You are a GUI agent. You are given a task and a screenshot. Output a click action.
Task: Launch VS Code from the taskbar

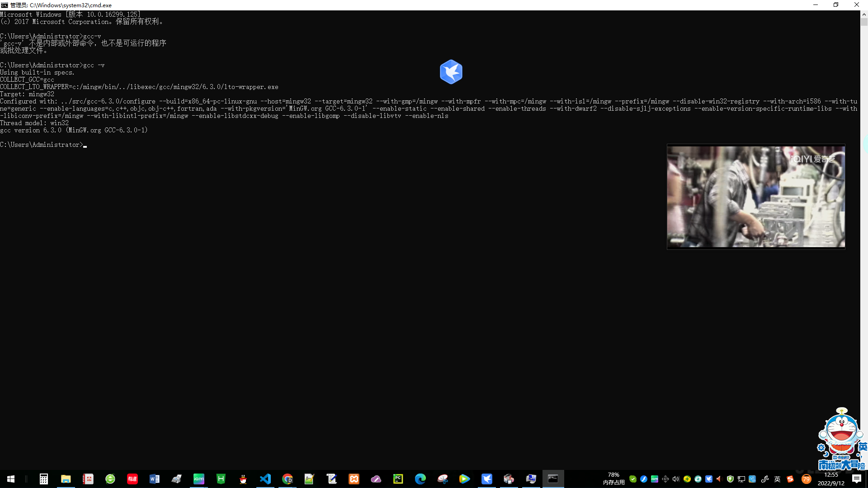pos(265,479)
